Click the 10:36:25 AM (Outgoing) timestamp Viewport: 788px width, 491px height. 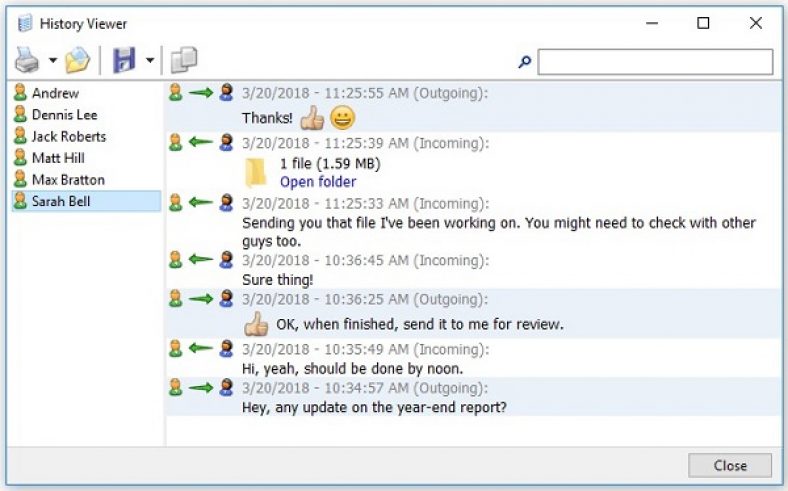(365, 300)
